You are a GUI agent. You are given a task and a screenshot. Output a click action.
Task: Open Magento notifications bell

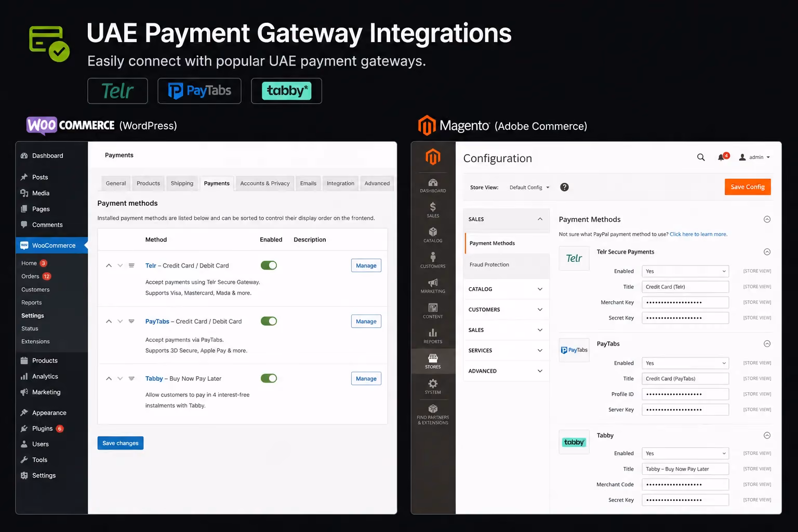tap(722, 157)
